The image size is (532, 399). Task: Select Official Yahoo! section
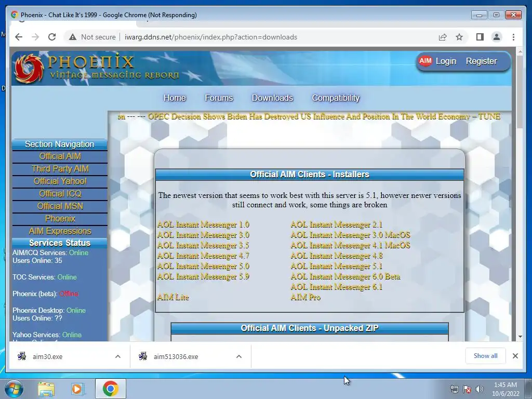tap(60, 181)
